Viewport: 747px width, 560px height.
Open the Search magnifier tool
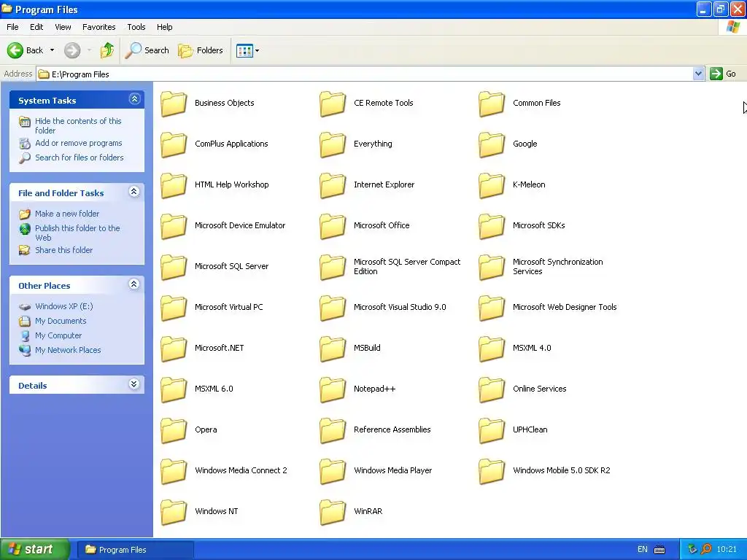pyautogui.click(x=147, y=50)
